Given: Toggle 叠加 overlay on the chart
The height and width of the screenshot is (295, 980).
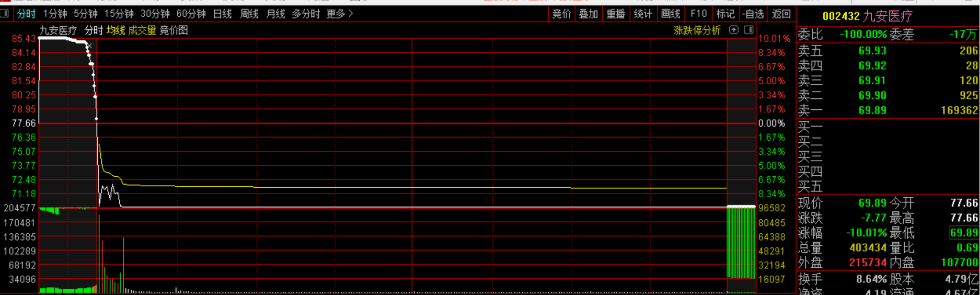Looking at the screenshot, I should (x=589, y=14).
